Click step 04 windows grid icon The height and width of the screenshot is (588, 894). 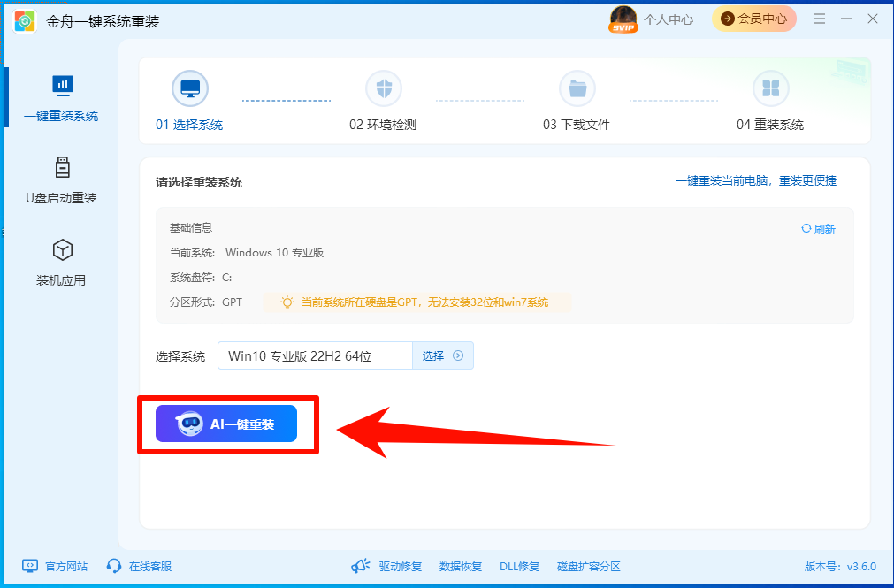[x=771, y=88]
